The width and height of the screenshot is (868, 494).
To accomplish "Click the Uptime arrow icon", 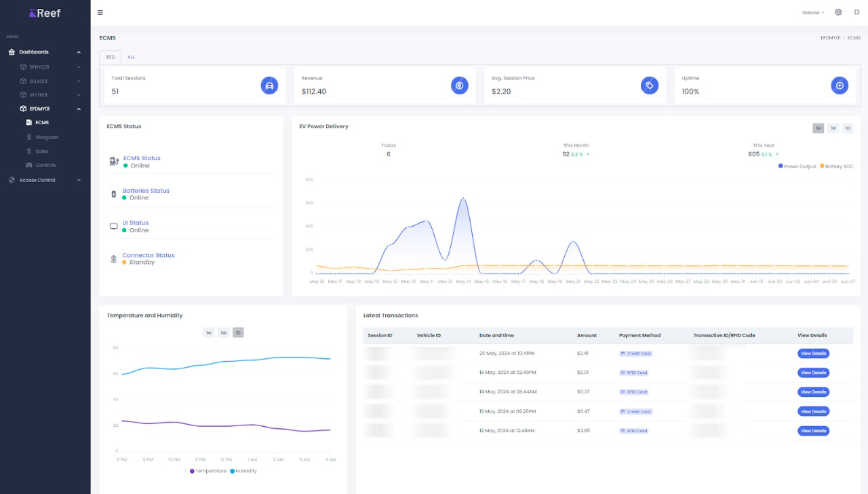I will pos(839,85).
